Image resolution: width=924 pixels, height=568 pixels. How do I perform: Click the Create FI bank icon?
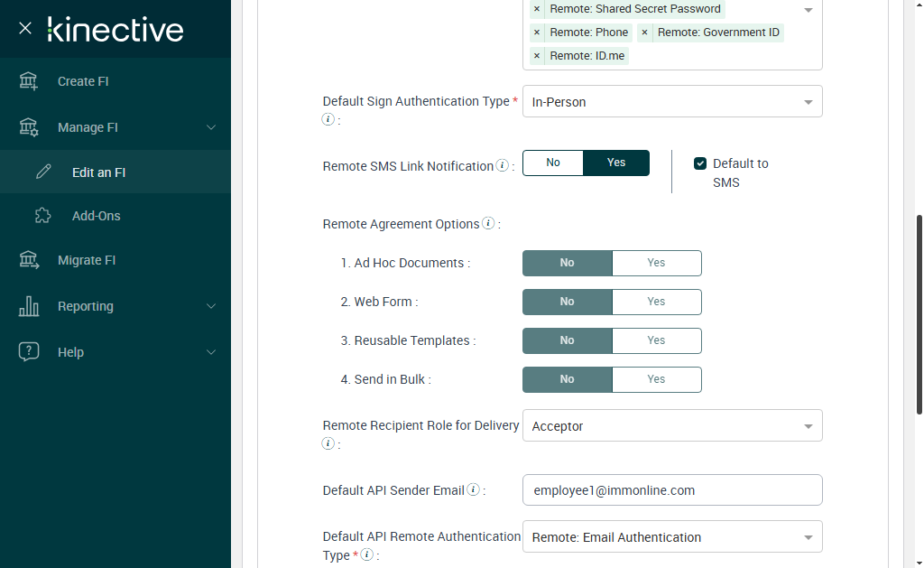pos(29,81)
